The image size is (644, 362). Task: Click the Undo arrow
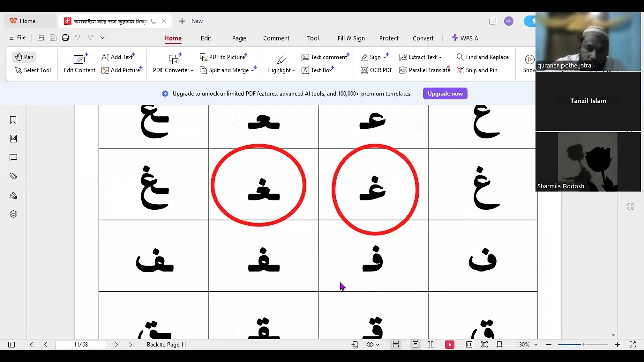(x=77, y=38)
